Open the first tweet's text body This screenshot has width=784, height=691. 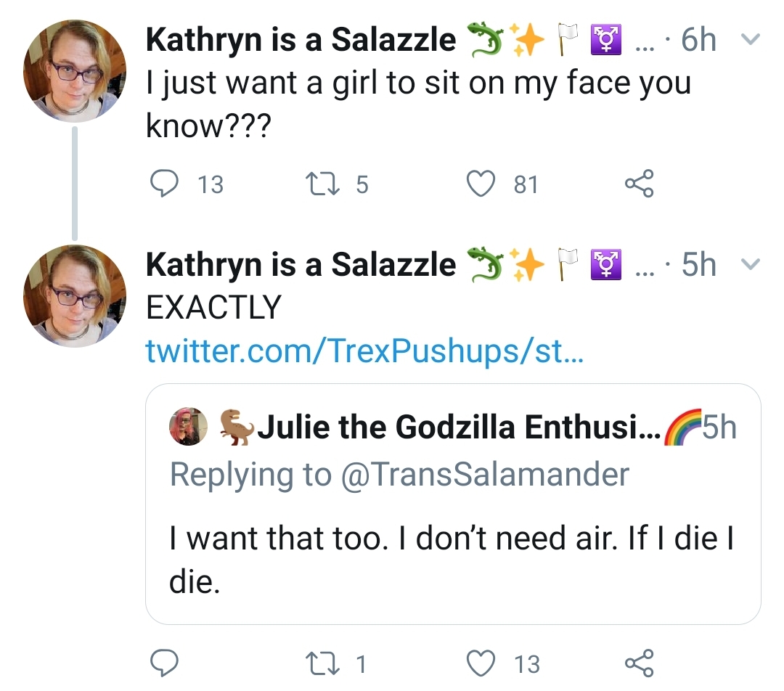419,104
